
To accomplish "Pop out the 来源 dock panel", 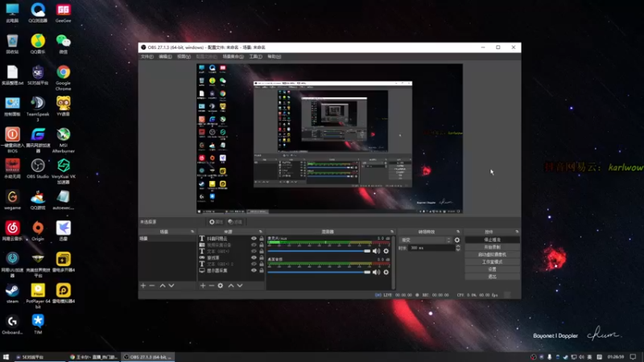I will [x=260, y=232].
